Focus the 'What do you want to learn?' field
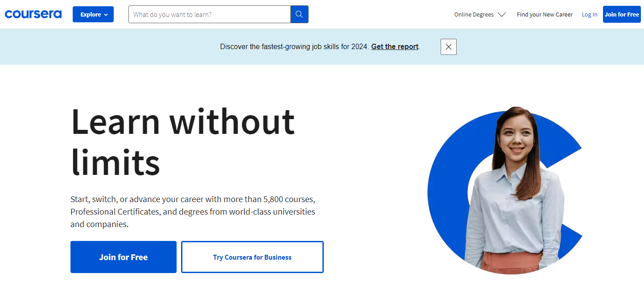Viewport: 644px width, 286px height. [x=210, y=14]
